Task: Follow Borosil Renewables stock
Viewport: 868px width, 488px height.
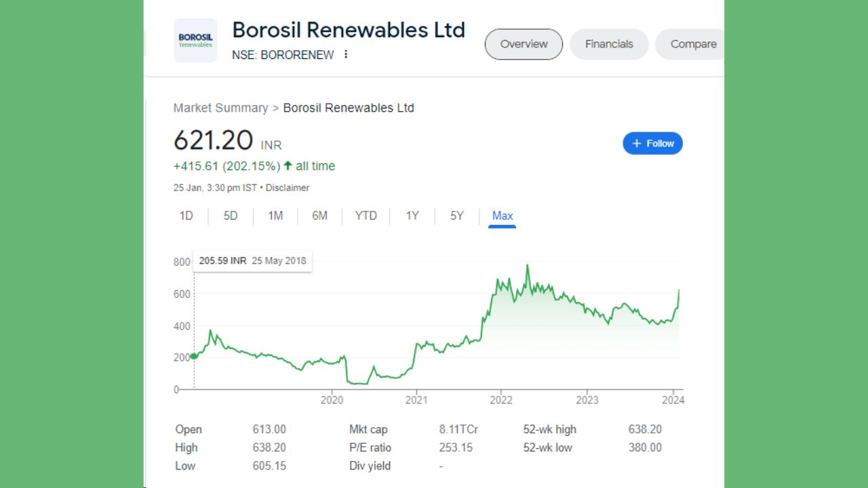Action: pyautogui.click(x=652, y=144)
